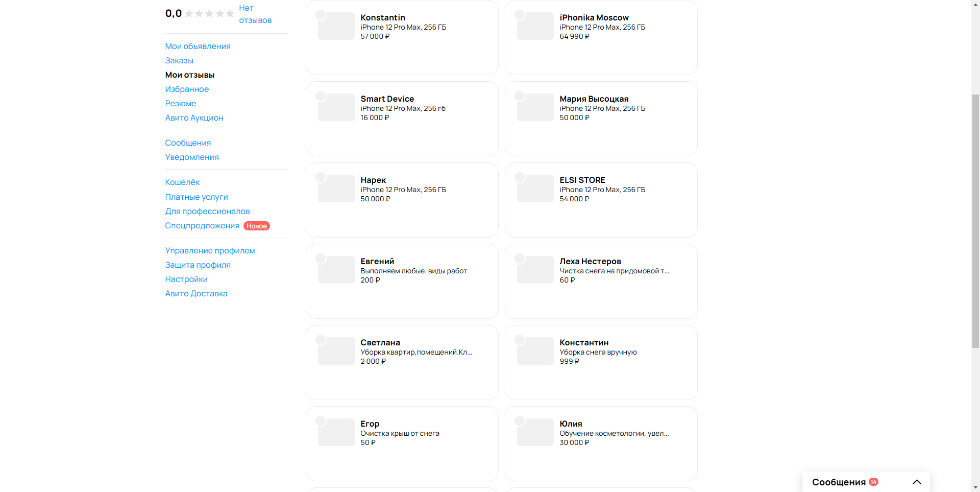Open Авито Доставка
980x492 pixels.
[196, 293]
